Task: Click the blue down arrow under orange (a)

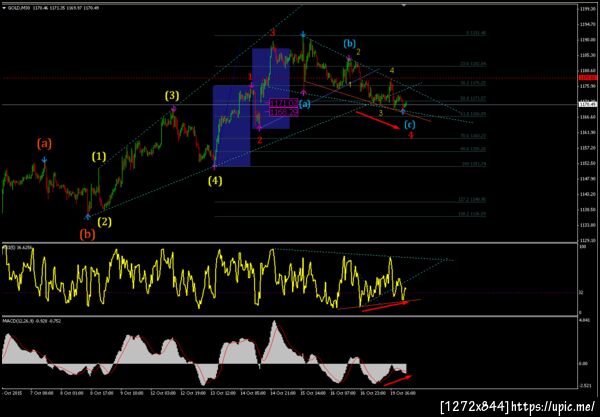Action: (x=45, y=160)
